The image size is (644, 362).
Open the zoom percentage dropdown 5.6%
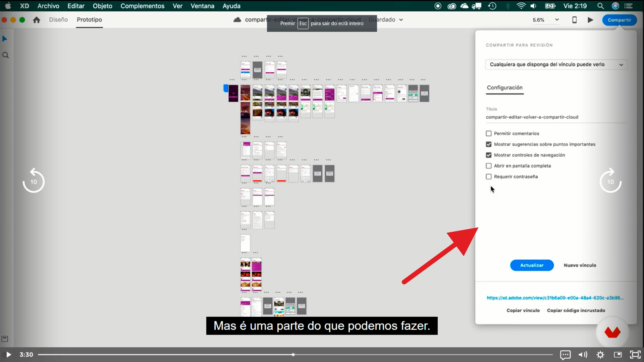pos(557,20)
